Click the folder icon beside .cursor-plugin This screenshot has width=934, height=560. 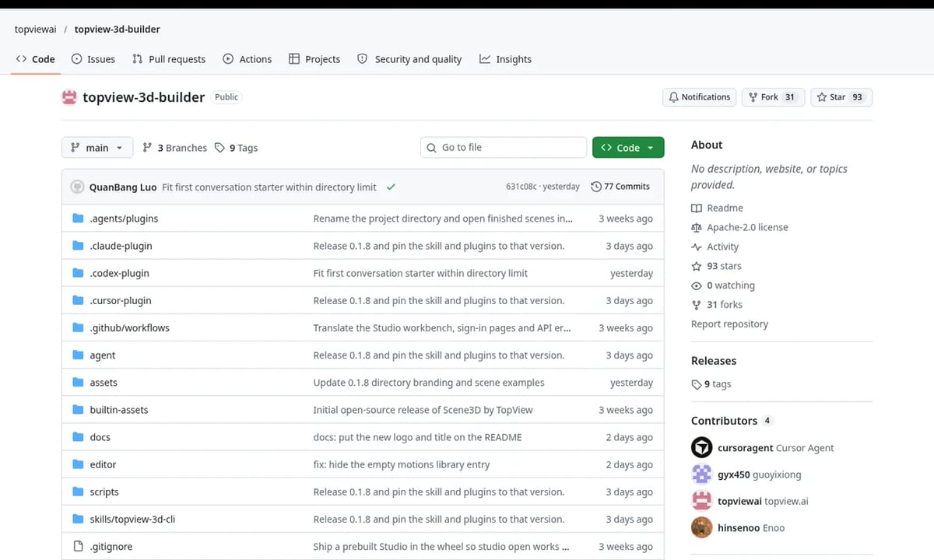78,300
